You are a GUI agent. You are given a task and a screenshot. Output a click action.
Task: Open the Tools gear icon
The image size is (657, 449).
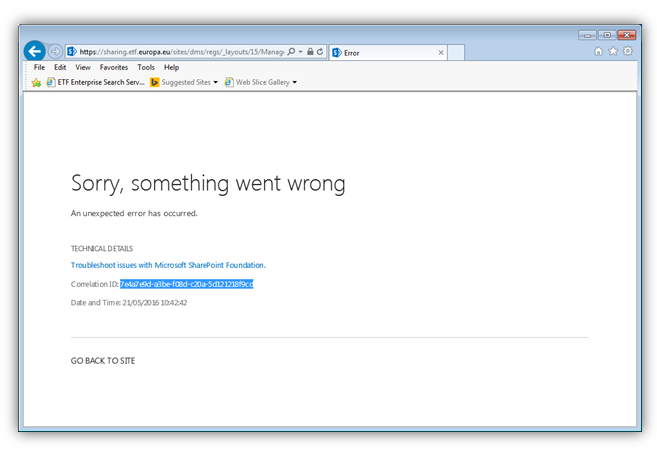pyautogui.click(x=627, y=52)
